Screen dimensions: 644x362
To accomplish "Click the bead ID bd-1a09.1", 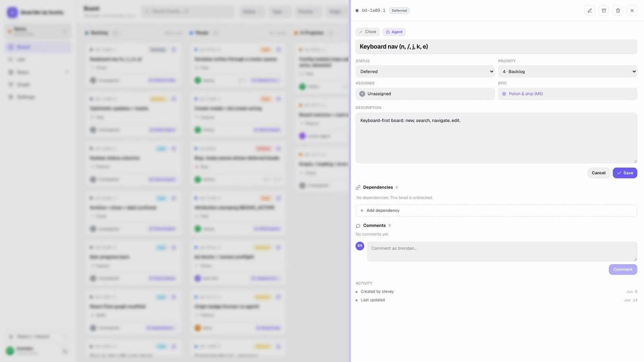I will pyautogui.click(x=374, y=10).
